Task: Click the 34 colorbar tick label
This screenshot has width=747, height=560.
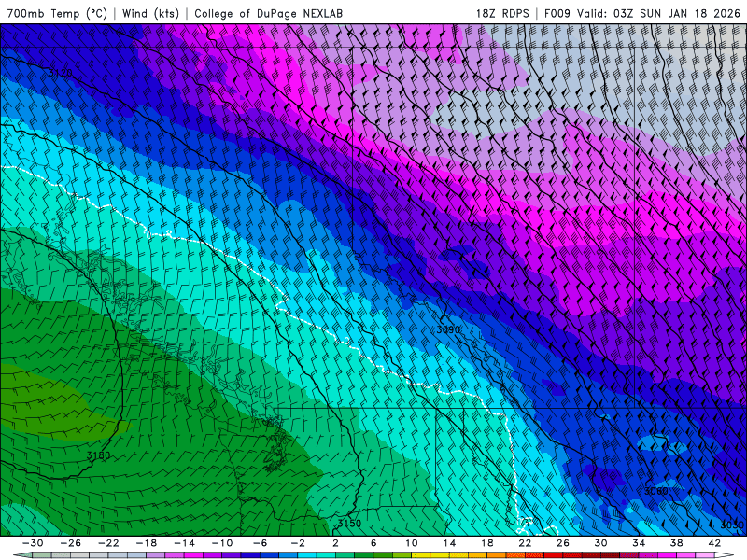Action: (639, 543)
